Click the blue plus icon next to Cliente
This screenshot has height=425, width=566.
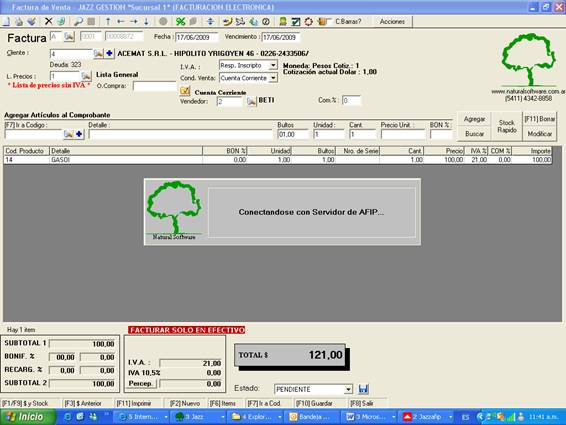coord(109,54)
